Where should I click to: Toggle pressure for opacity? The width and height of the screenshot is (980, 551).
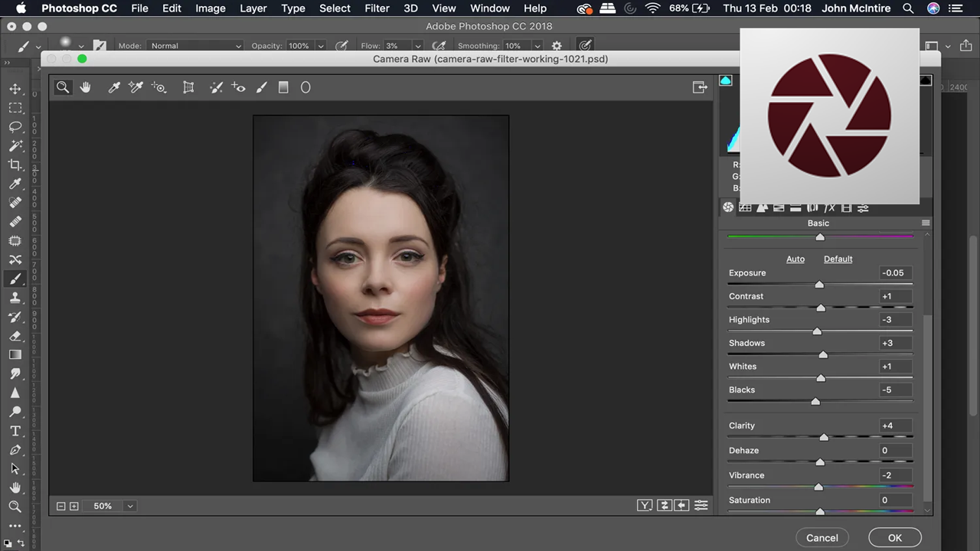click(x=341, y=46)
